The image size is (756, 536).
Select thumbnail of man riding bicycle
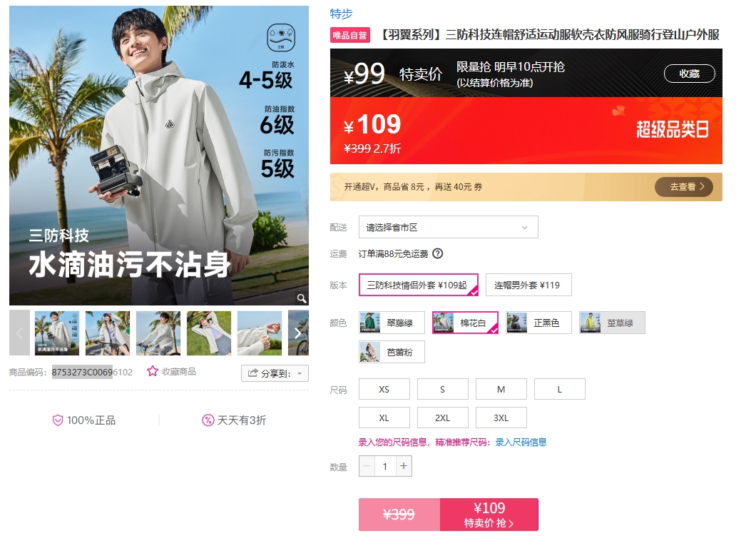pos(158,333)
